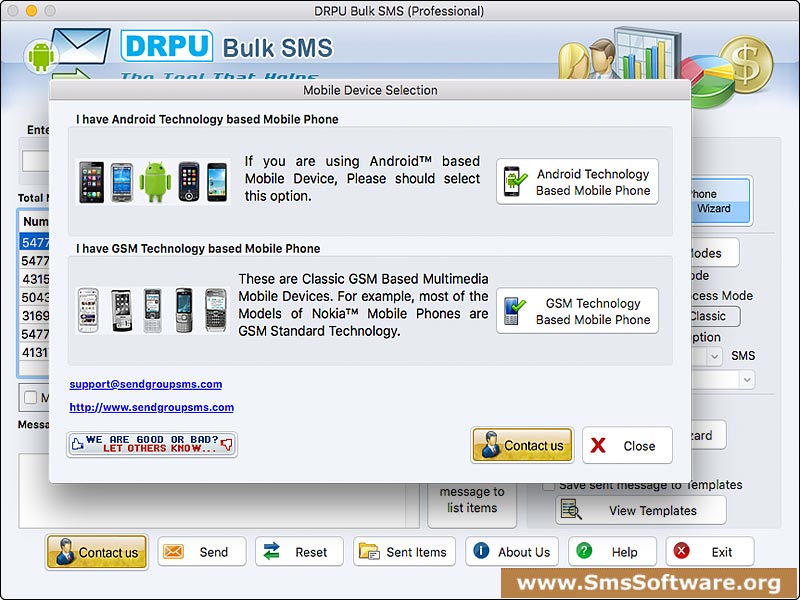Image resolution: width=800 pixels, height=600 pixels.
Task: Close the Mobile Device Selection dialog
Action: [x=627, y=446]
